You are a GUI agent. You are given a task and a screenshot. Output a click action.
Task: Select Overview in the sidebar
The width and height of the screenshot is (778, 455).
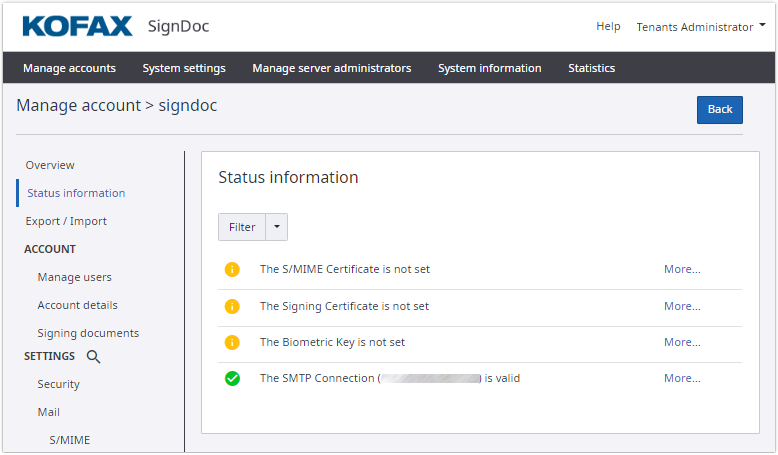point(50,165)
